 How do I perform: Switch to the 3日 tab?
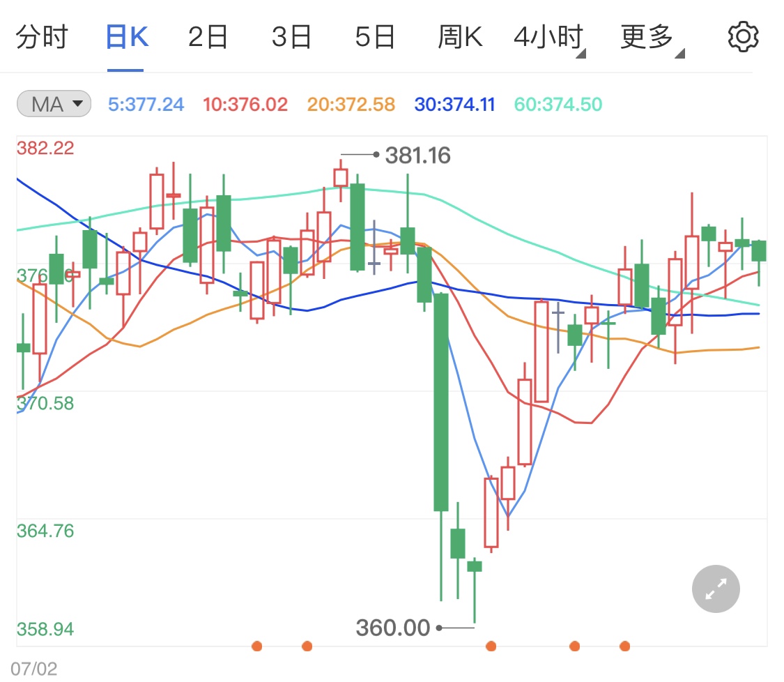point(291,37)
